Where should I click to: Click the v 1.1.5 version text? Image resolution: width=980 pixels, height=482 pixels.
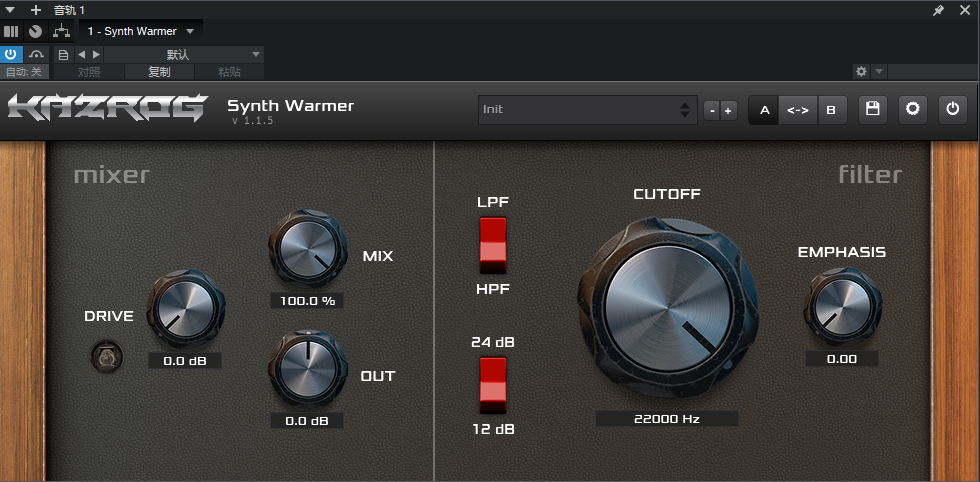coord(252,121)
